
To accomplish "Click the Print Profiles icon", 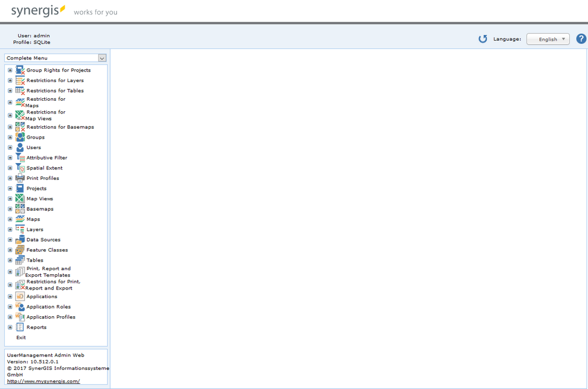I will coord(19,178).
